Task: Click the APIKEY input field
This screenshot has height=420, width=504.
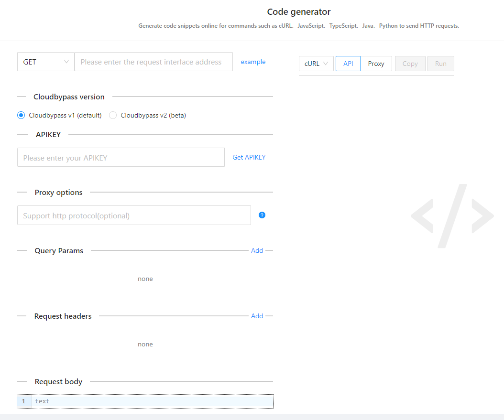Action: click(121, 157)
